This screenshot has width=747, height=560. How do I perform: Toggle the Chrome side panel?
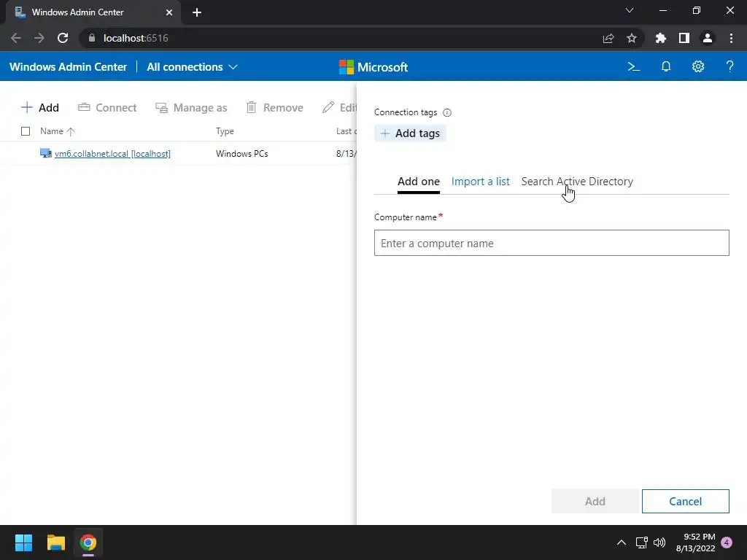tap(684, 38)
